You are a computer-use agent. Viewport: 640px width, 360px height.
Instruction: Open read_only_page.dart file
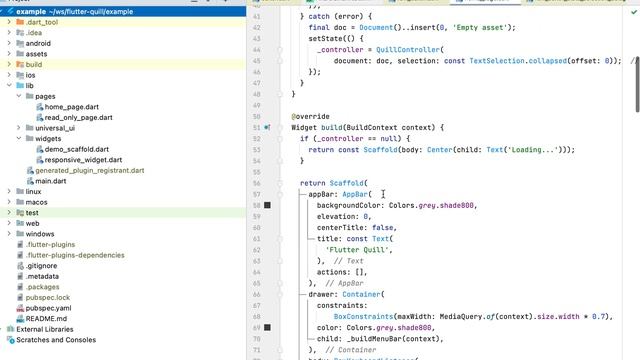pos(78,118)
